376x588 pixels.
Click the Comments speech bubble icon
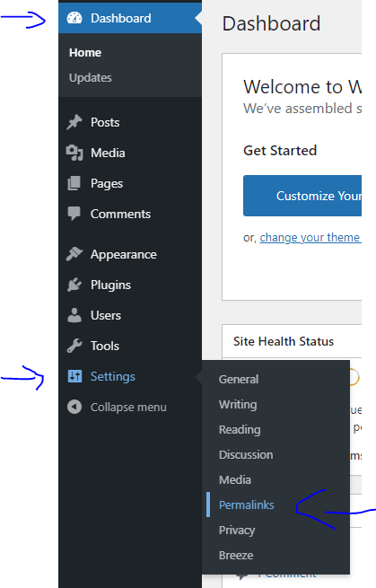click(x=74, y=214)
